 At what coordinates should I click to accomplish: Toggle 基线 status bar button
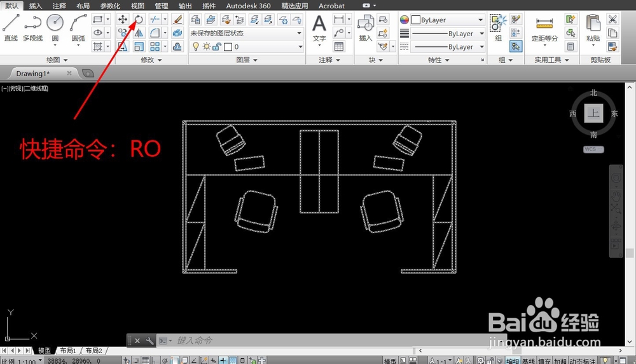point(529,361)
